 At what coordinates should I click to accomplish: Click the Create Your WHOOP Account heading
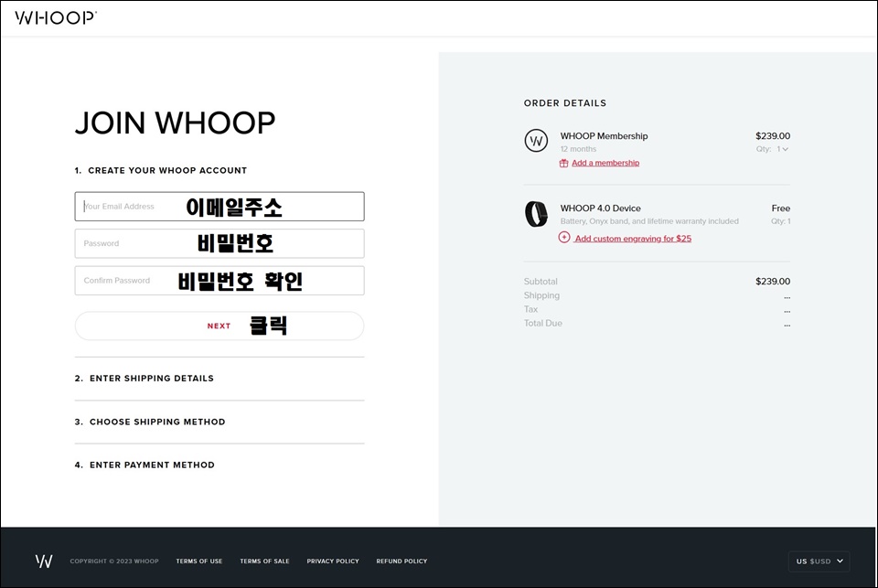click(x=161, y=170)
